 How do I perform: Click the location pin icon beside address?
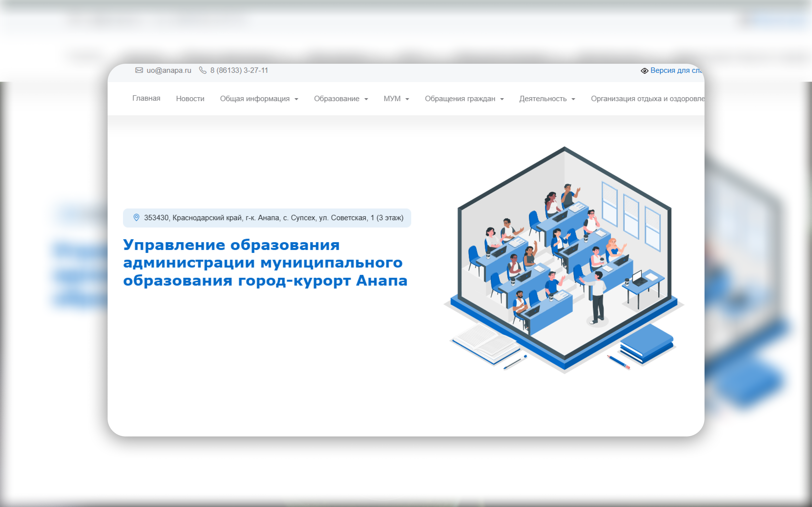[136, 218]
